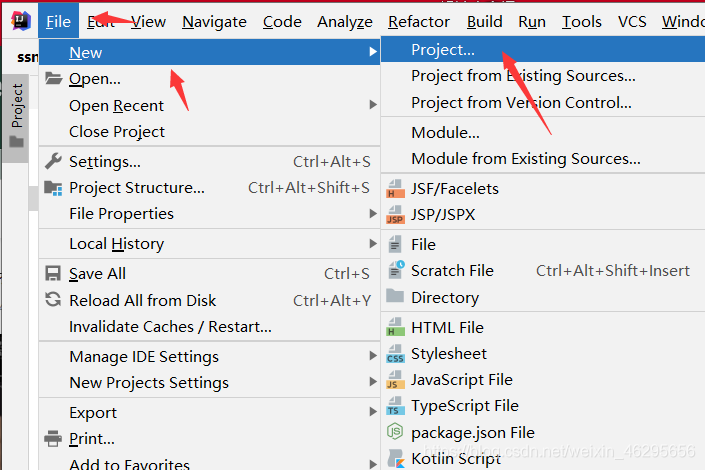Image resolution: width=705 pixels, height=470 pixels.
Task: Click Invalidate Caches / Restart
Action: click(170, 327)
